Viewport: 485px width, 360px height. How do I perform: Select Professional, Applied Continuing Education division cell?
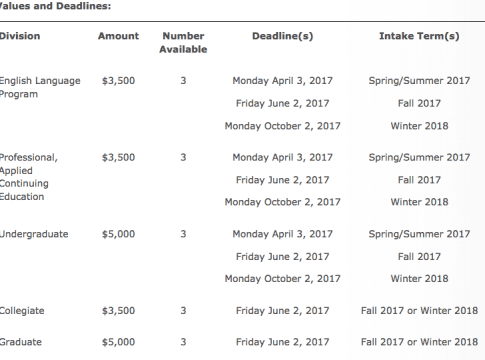click(x=29, y=177)
